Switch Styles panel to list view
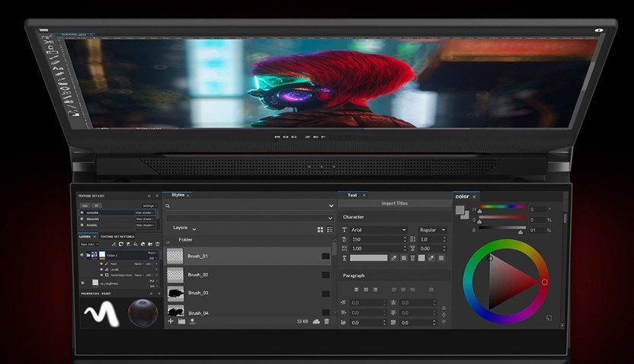This screenshot has height=364, width=634. [x=330, y=229]
